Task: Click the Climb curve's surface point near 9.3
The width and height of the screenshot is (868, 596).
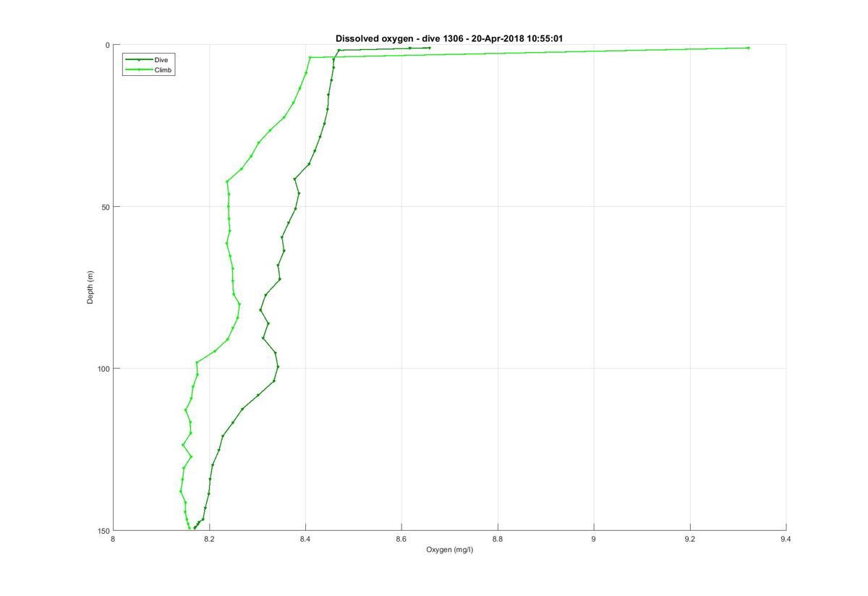Action: (x=748, y=48)
